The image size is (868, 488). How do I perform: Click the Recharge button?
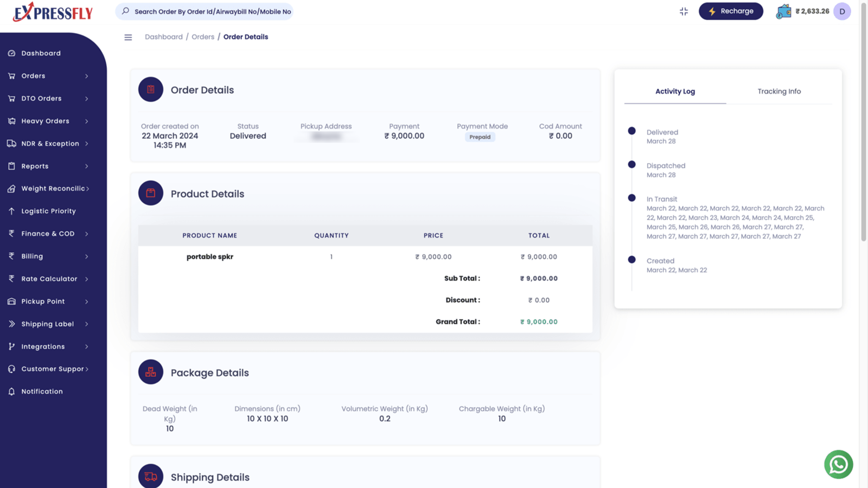(731, 11)
